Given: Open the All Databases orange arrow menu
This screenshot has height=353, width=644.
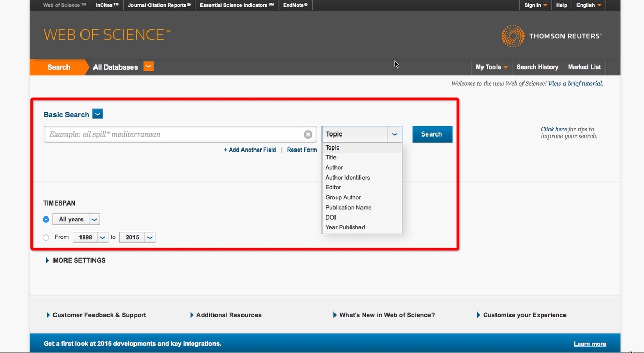Looking at the screenshot, I should click(149, 66).
